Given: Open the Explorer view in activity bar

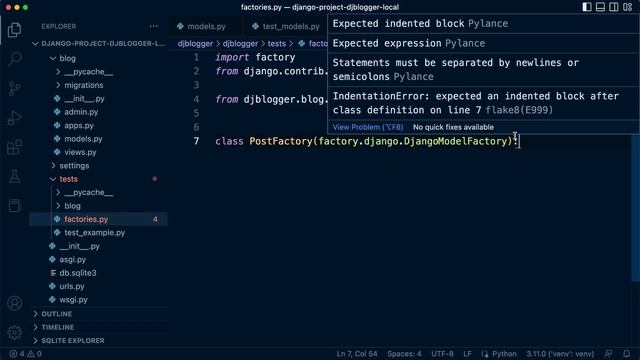Looking at the screenshot, I should tap(14, 30).
